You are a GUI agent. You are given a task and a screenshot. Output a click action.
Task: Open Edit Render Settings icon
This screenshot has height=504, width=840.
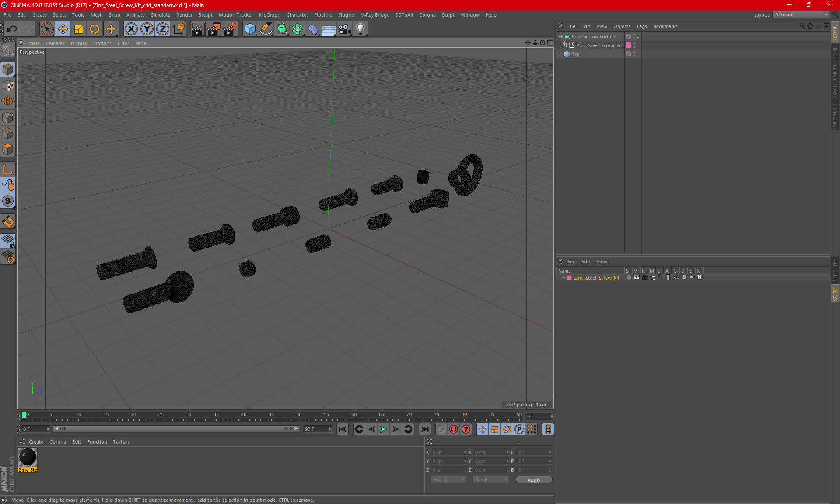[230, 29]
